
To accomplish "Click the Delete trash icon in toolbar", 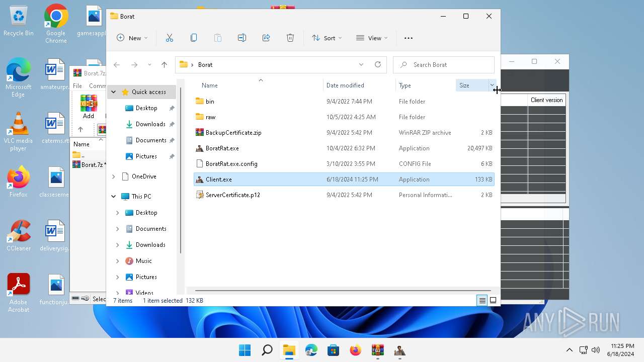I will [290, 38].
